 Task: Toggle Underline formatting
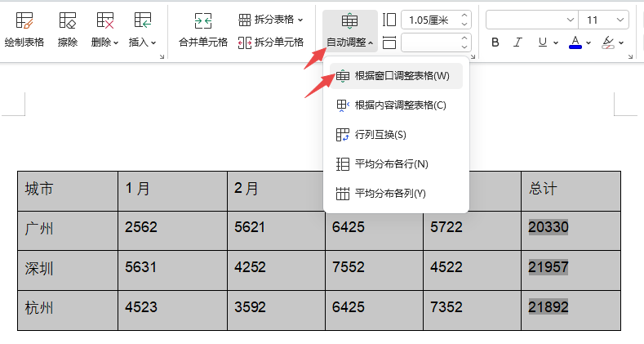click(x=543, y=42)
